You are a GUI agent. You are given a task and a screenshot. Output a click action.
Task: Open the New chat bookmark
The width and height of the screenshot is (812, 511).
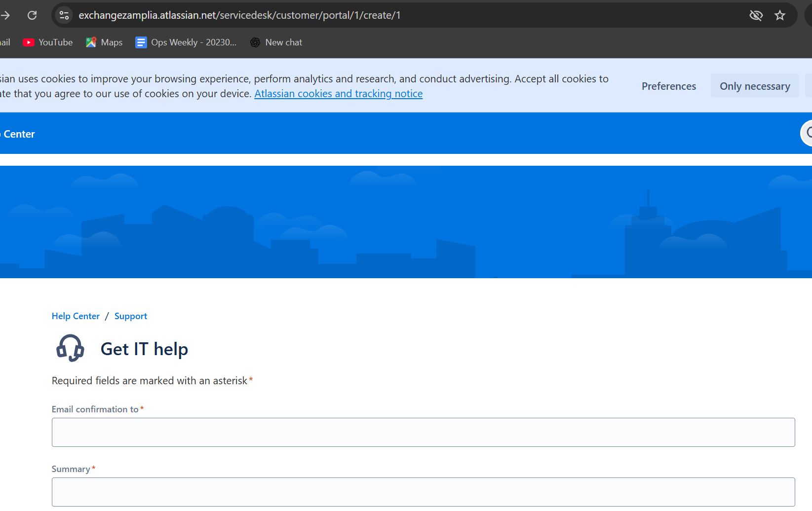point(276,42)
